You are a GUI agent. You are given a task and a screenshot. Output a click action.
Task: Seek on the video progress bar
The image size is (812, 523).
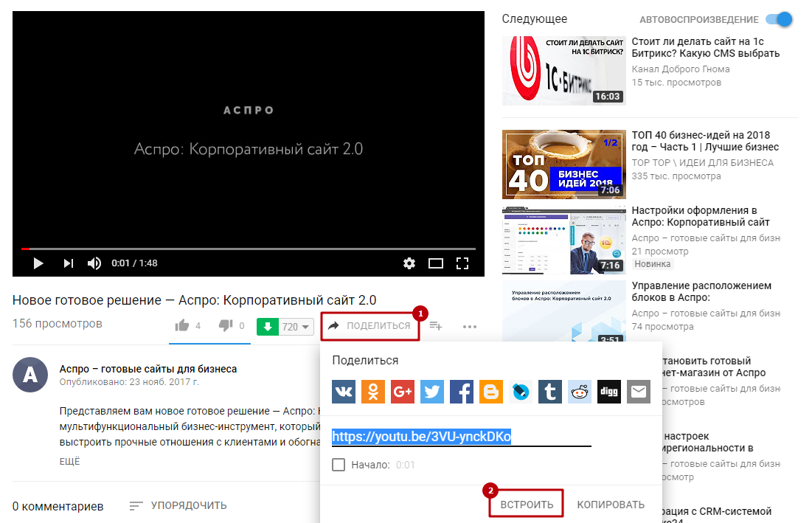click(x=249, y=249)
